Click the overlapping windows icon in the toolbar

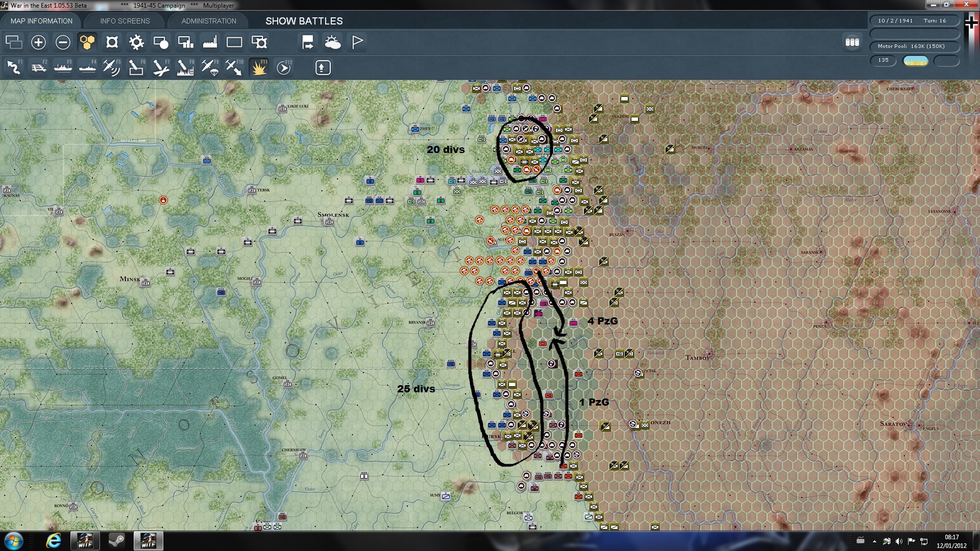coord(14,42)
